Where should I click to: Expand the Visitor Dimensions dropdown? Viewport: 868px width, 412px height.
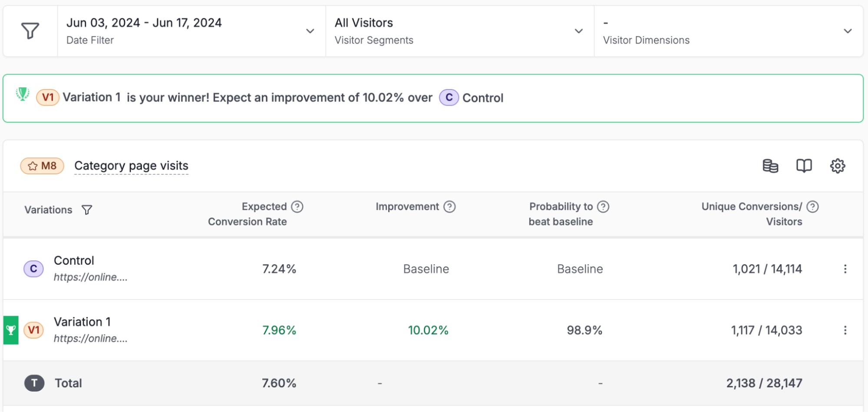pyautogui.click(x=848, y=31)
